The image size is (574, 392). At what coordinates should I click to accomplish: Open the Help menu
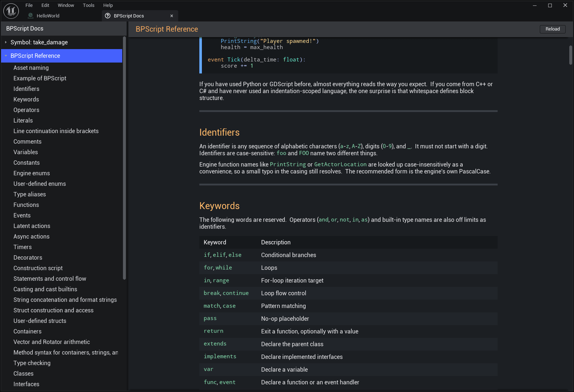108,5
